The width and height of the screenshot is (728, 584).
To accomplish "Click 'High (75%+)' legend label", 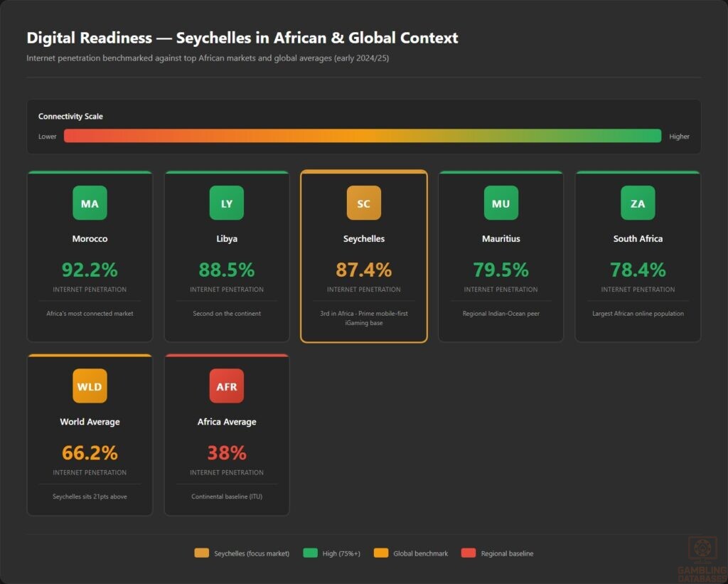I will point(341,553).
